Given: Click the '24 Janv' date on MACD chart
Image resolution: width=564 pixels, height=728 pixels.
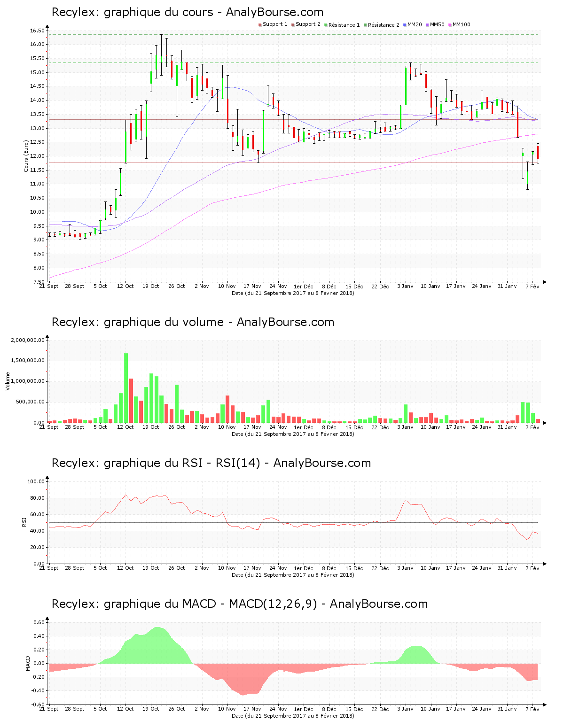Looking at the screenshot, I should coord(482,709).
